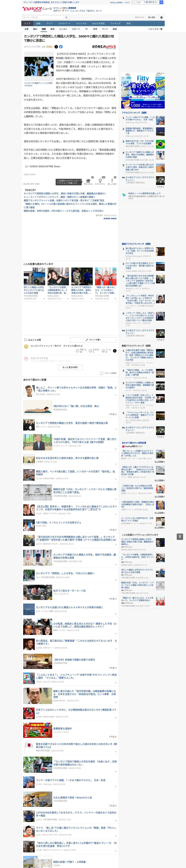The height and width of the screenshot is (868, 186).
Task: React with the 学びがある graduation cap icon
Action: [89, 181]
